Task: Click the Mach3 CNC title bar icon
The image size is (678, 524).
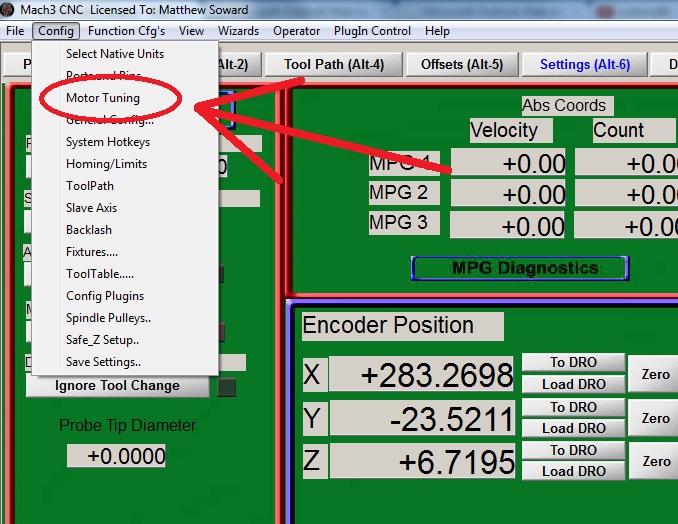Action: [9, 9]
